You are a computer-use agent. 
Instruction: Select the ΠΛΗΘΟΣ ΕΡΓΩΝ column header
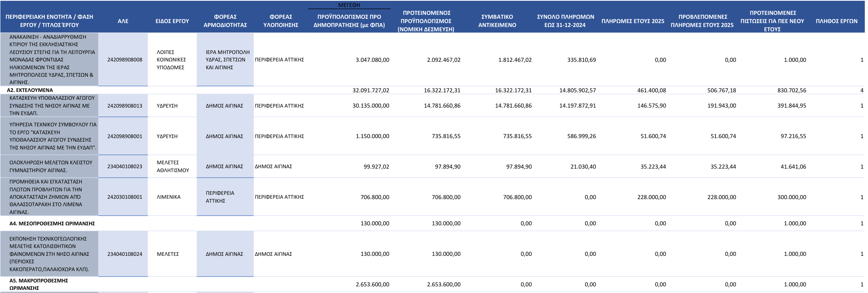point(836,21)
